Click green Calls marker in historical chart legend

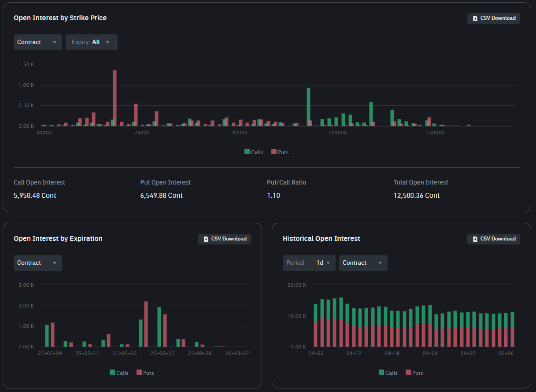coord(381,373)
